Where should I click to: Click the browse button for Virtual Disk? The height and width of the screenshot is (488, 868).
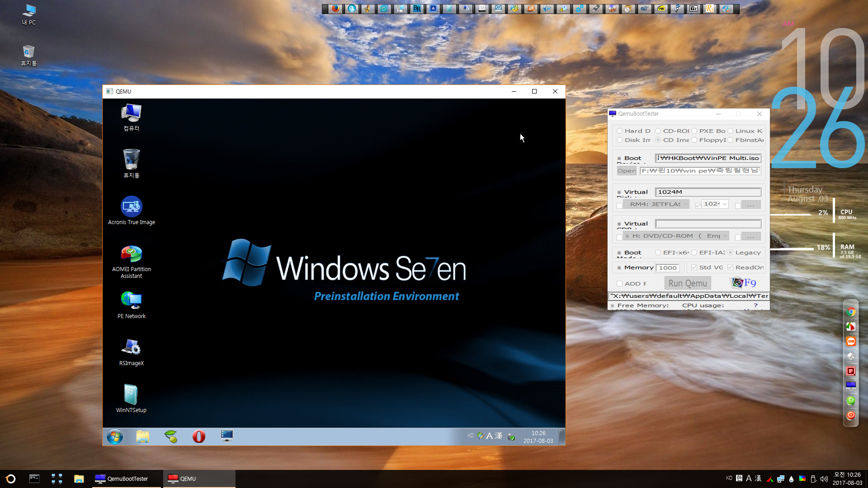pos(751,205)
